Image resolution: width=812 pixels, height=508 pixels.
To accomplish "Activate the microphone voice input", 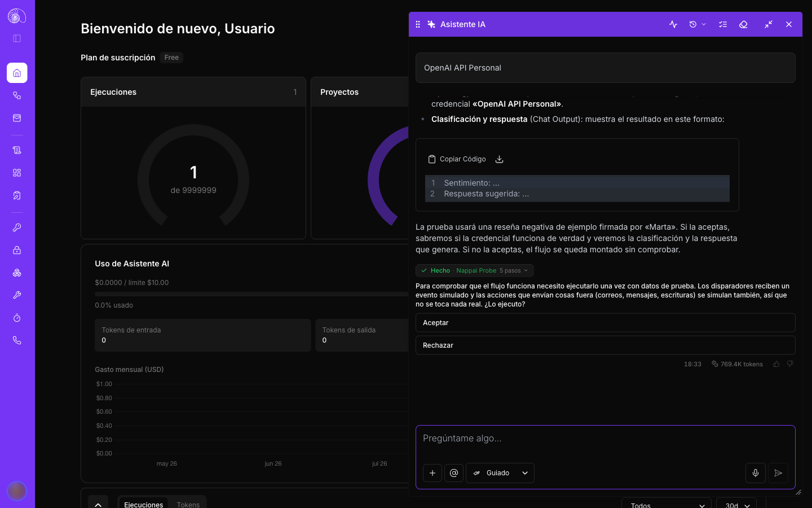I will click(x=756, y=473).
